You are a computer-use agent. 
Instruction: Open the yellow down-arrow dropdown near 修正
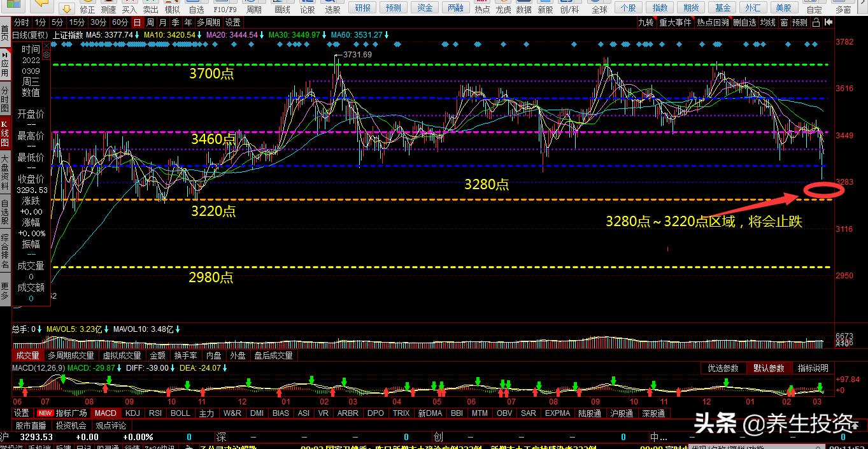click(66, 8)
